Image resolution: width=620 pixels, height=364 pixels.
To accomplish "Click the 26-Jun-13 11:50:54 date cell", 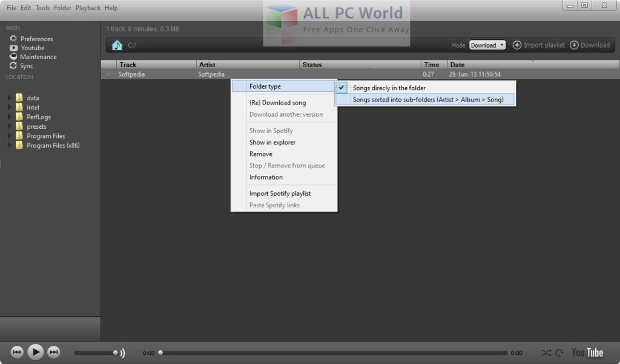I will coord(475,74).
